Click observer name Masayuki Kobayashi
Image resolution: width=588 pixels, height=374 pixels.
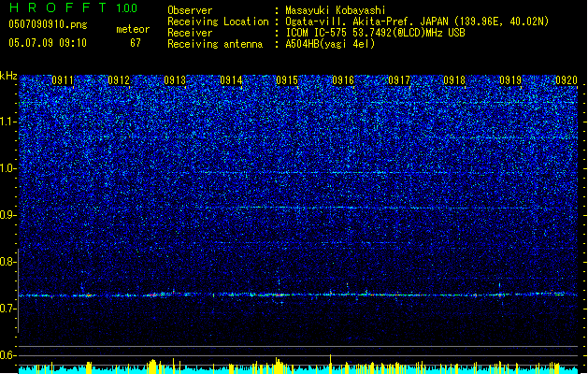click(x=336, y=10)
